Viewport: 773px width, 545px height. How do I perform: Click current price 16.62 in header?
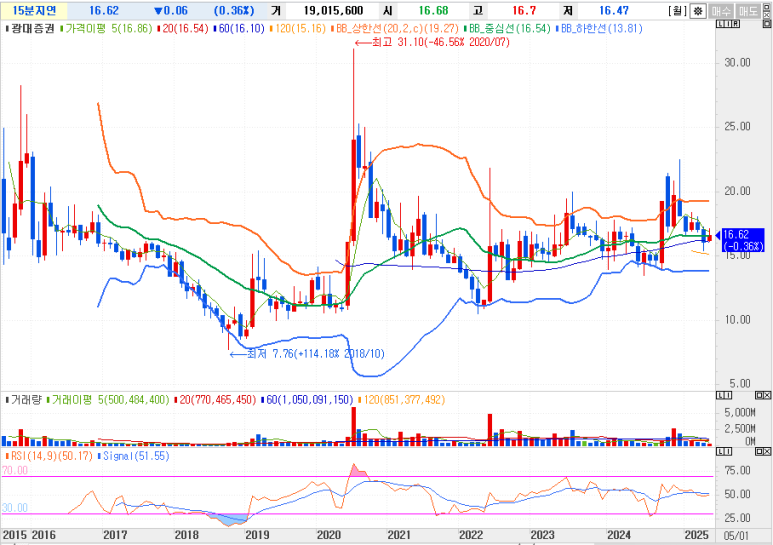click(104, 11)
